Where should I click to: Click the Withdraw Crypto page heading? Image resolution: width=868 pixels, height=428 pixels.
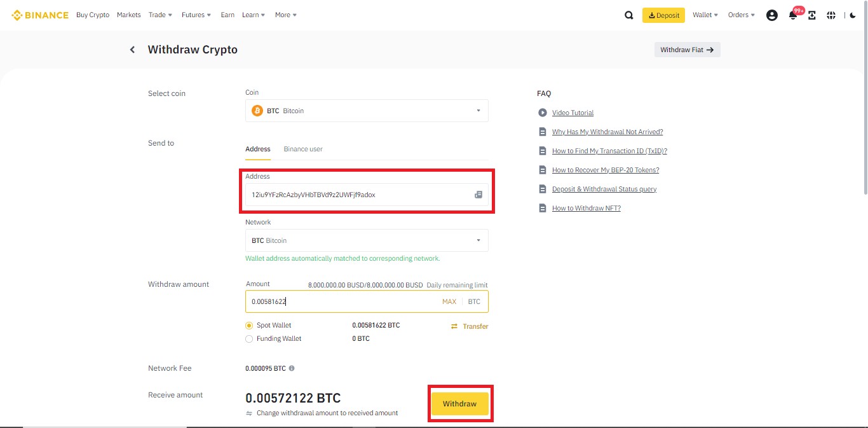[193, 50]
